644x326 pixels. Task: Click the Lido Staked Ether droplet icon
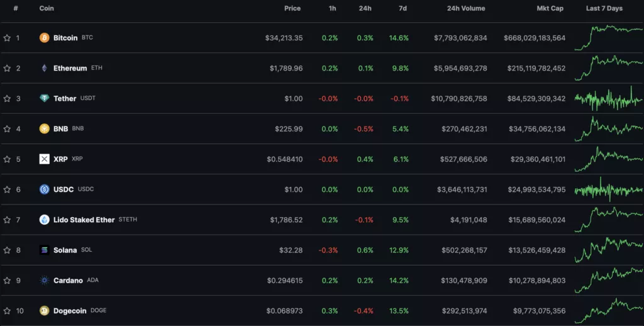pyautogui.click(x=45, y=220)
